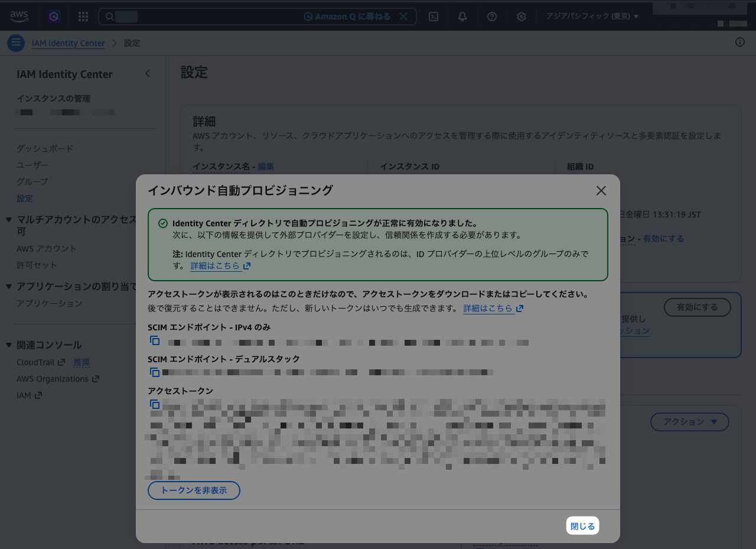Open the アクション dropdown
The height and width of the screenshot is (549, 756).
point(690,422)
